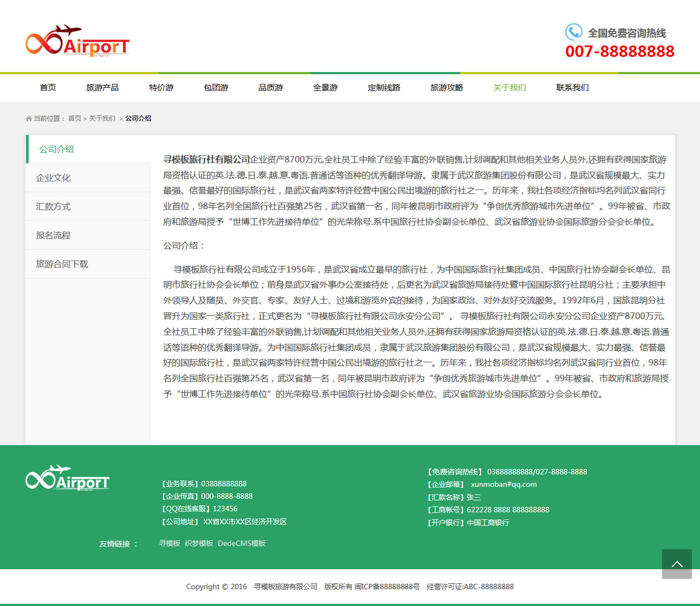Open the 汇款方式 sidebar item

pos(53,207)
